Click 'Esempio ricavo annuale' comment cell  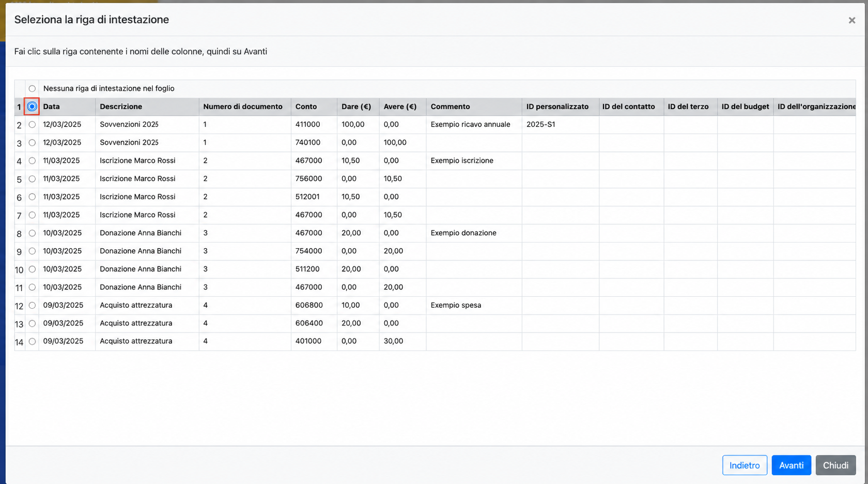click(x=474, y=125)
